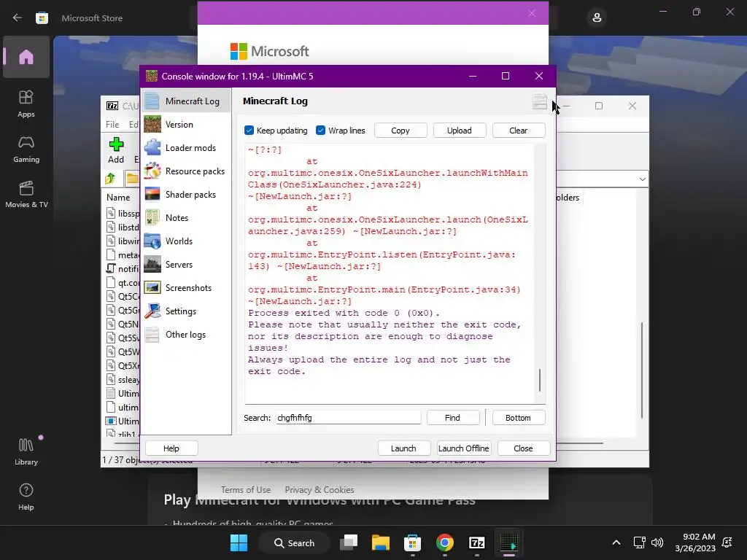The height and width of the screenshot is (560, 747).
Task: Show hidden system tray icons
Action: tap(616, 542)
